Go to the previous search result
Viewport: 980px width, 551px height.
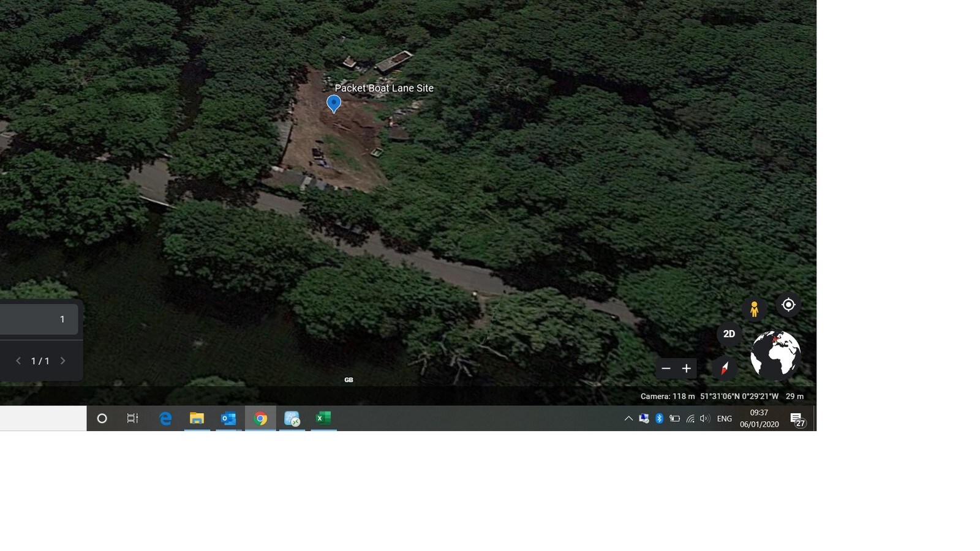click(18, 361)
